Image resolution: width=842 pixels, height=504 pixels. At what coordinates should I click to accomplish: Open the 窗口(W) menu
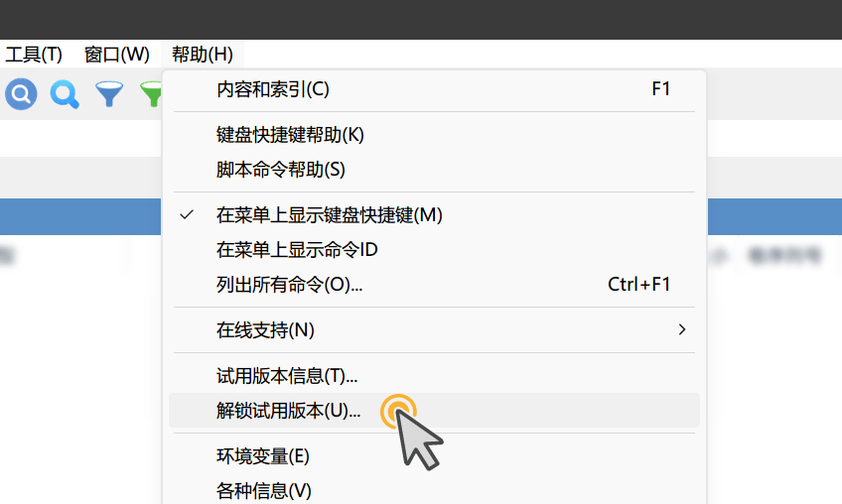(116, 55)
